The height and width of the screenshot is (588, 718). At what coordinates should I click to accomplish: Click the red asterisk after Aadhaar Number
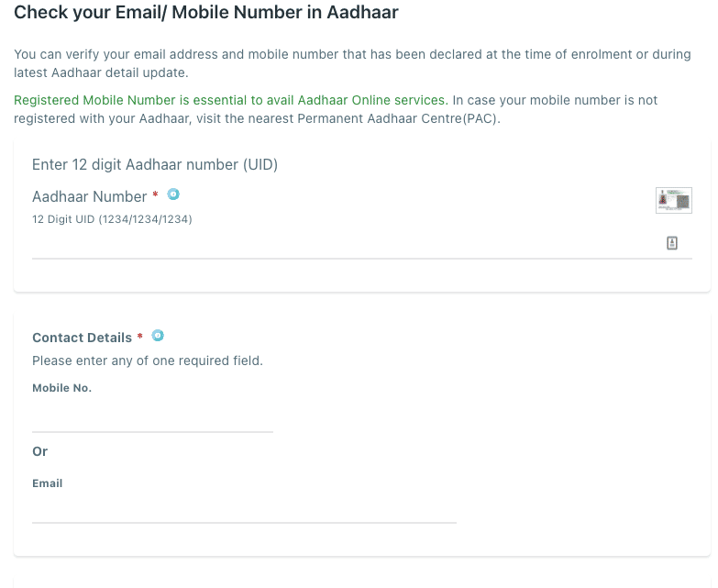pos(155,194)
